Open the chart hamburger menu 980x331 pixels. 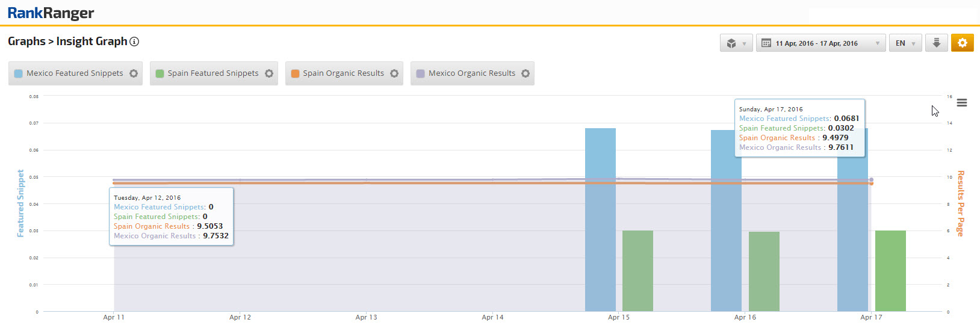962,103
